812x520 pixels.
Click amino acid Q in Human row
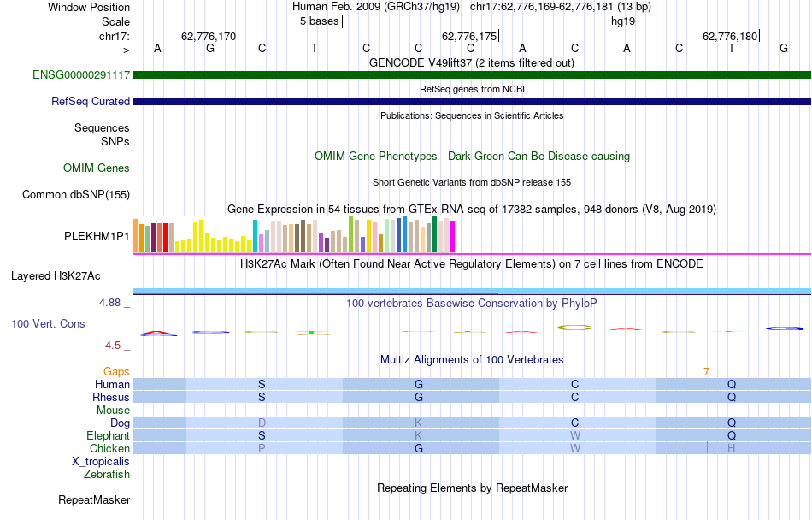[x=731, y=385]
